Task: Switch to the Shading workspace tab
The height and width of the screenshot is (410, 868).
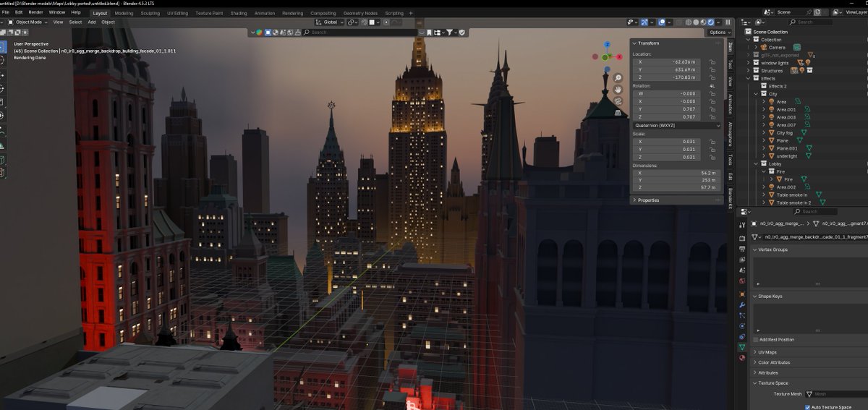Action: tap(238, 13)
